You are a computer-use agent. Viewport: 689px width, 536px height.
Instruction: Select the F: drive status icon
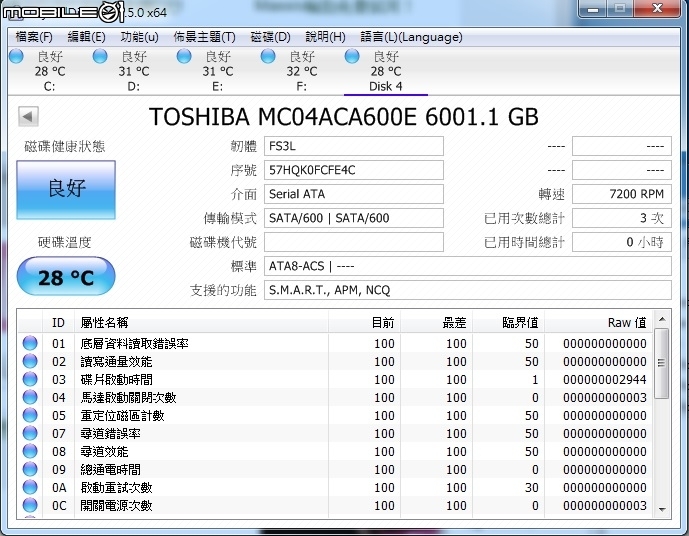[x=268, y=56]
